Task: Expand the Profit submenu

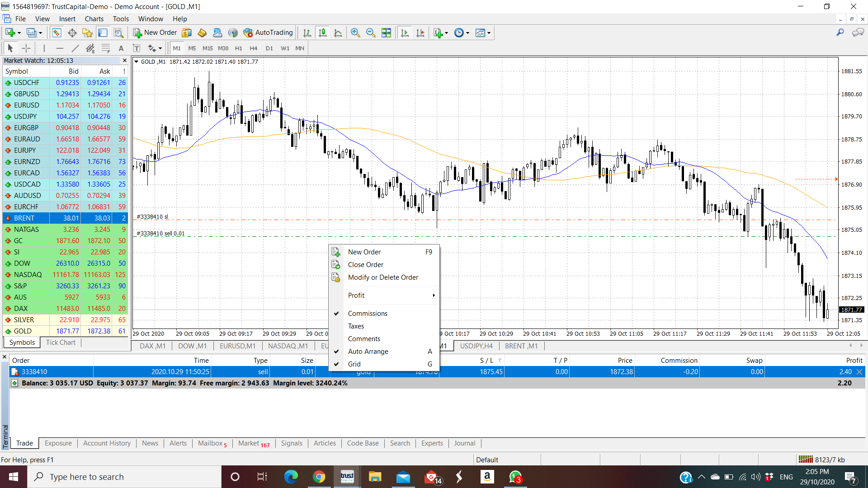Action: click(384, 295)
